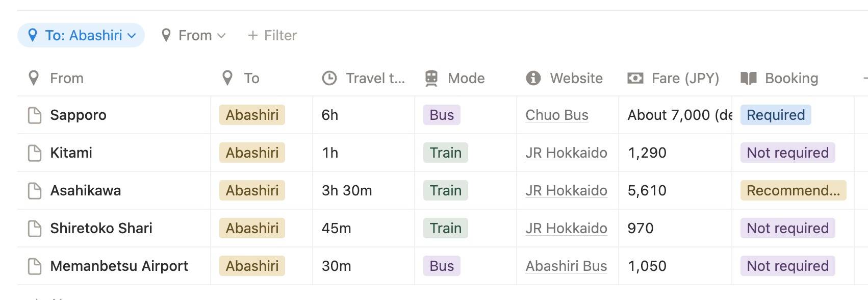The image size is (868, 300).
Task: Open the From filter dropdown
Action: point(194,36)
